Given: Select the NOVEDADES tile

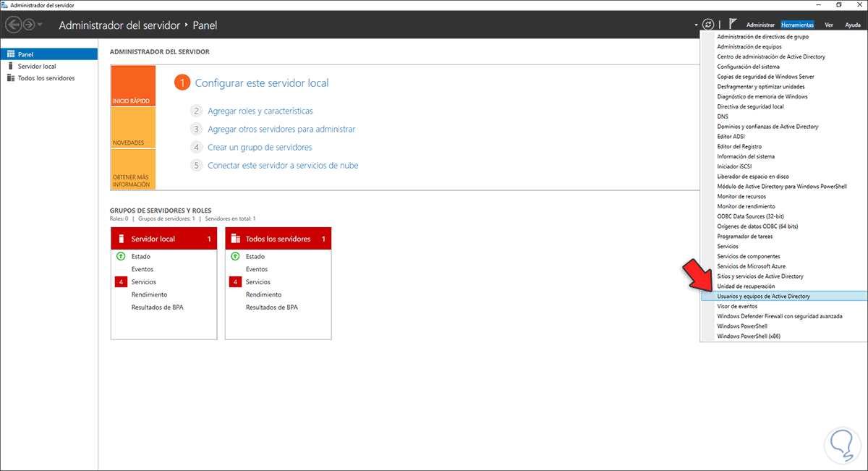Looking at the screenshot, I should tap(133, 127).
